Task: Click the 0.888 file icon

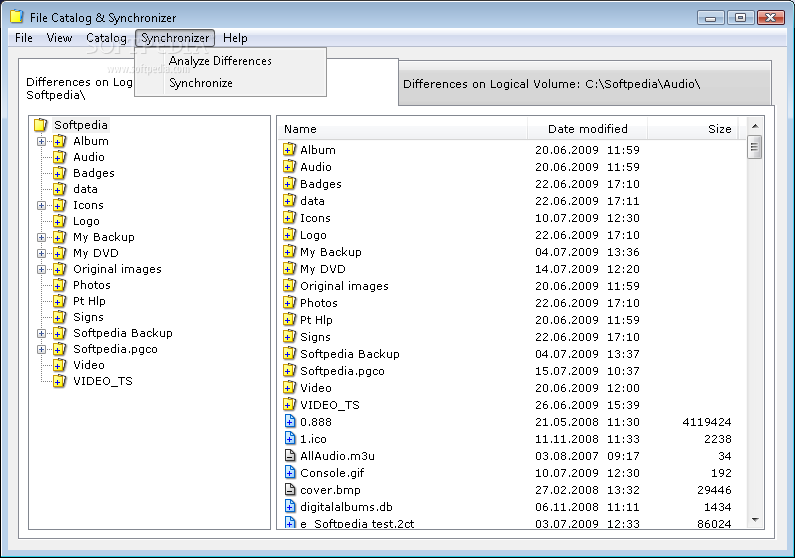Action: tap(290, 422)
